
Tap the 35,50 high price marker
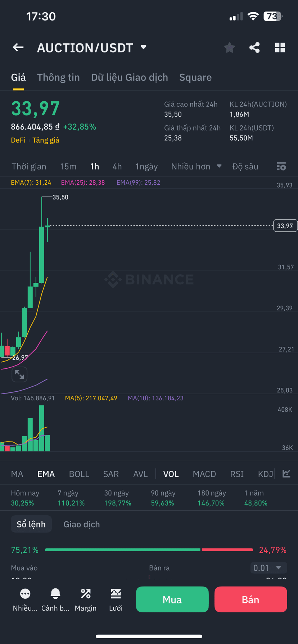click(60, 197)
